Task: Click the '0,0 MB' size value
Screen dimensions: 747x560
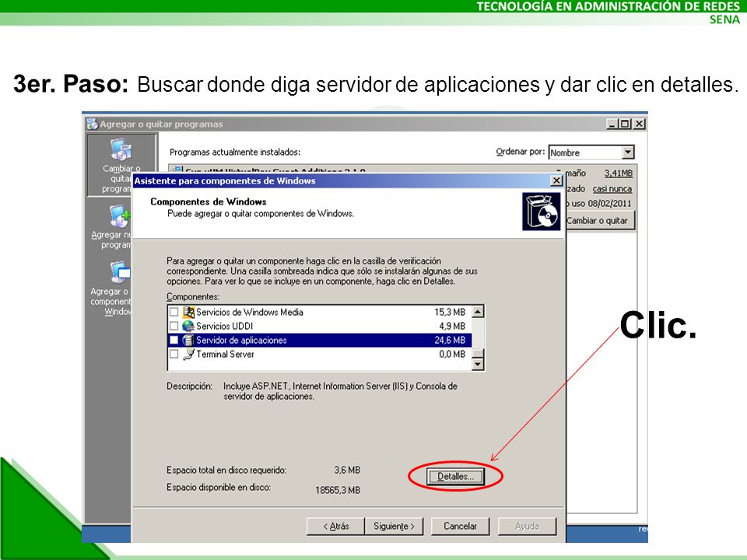Action: pyautogui.click(x=452, y=355)
